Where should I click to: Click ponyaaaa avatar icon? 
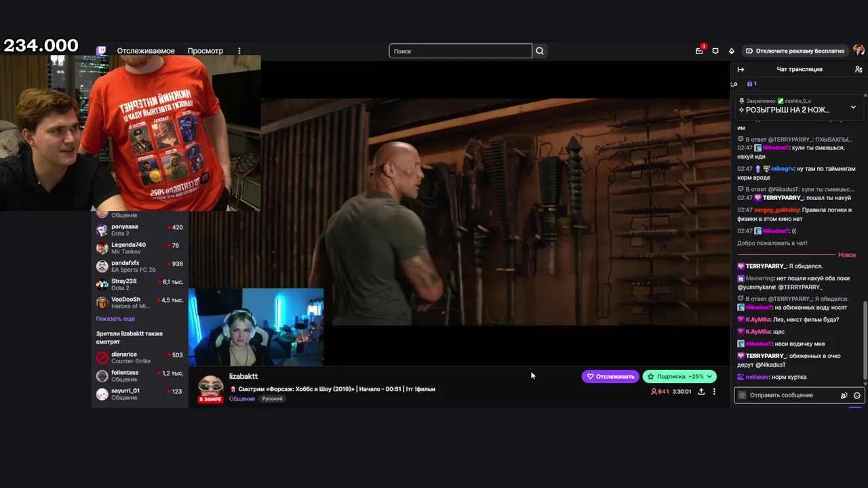point(102,230)
